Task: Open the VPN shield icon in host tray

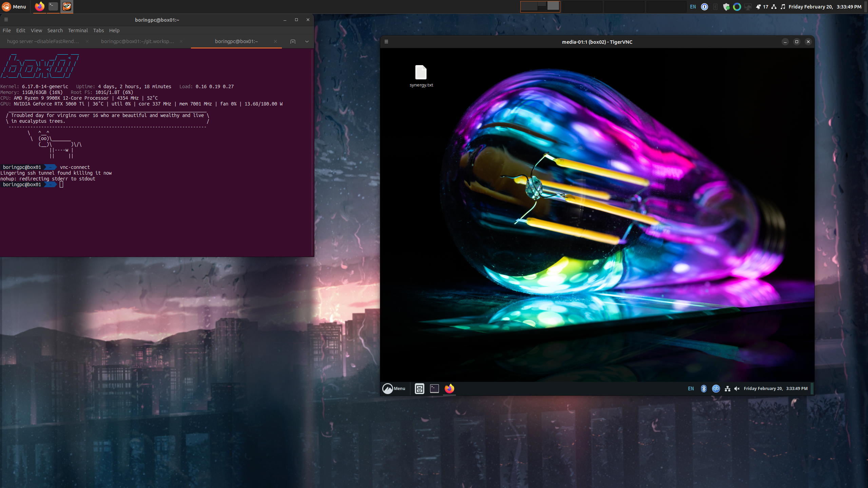Action: 726,7
